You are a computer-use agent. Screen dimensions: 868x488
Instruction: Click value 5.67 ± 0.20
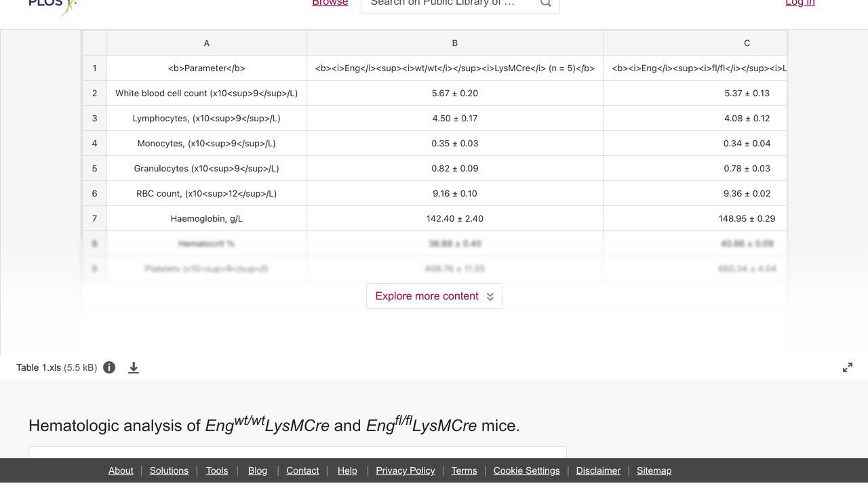coord(455,93)
